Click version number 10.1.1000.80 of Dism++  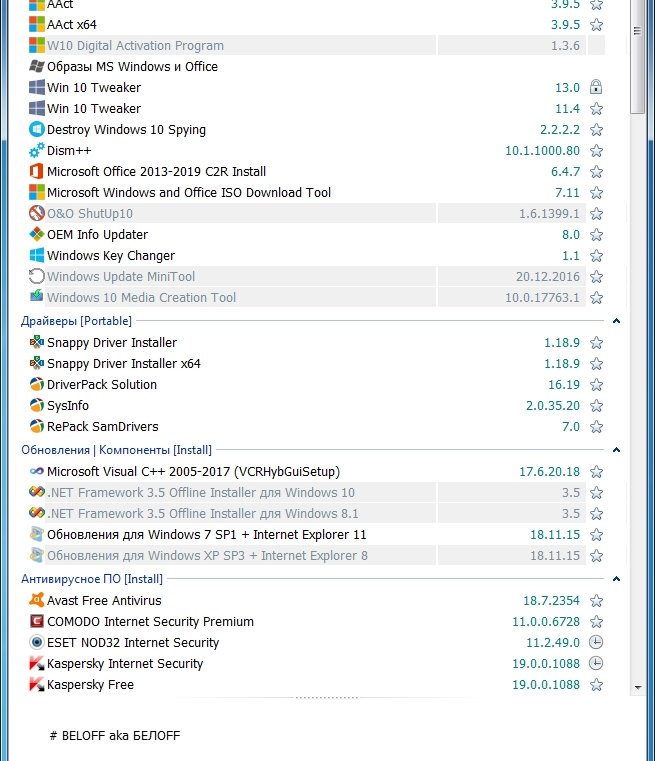tap(542, 150)
